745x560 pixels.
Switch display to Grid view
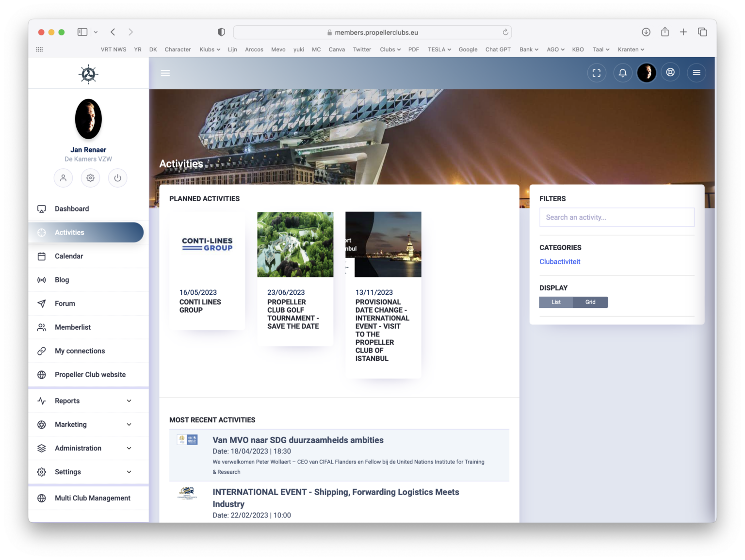pyautogui.click(x=590, y=302)
